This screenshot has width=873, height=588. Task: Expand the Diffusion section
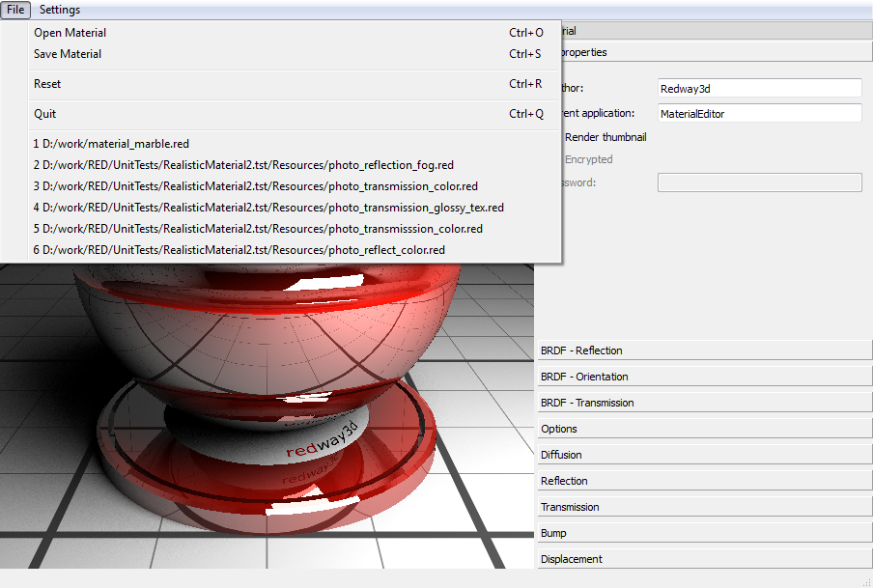click(704, 455)
